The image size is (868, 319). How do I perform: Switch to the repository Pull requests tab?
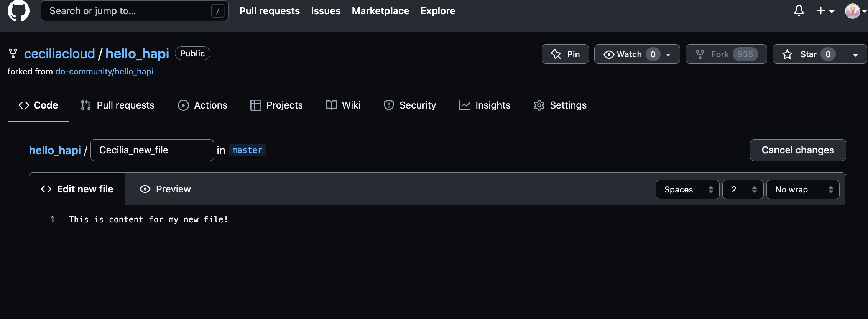pos(117,105)
